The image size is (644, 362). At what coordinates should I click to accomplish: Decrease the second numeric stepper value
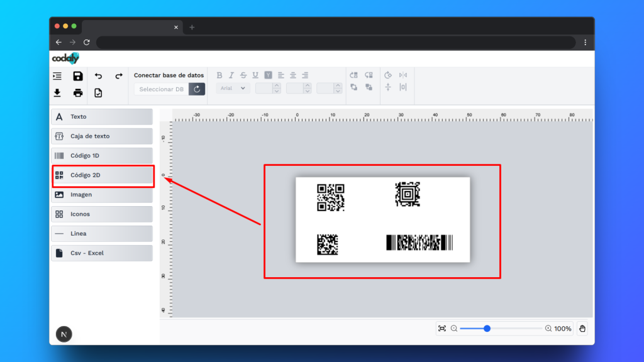[x=307, y=90]
